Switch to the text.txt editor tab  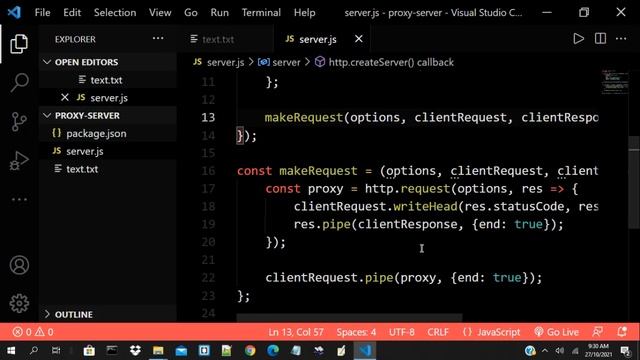[x=224, y=39]
